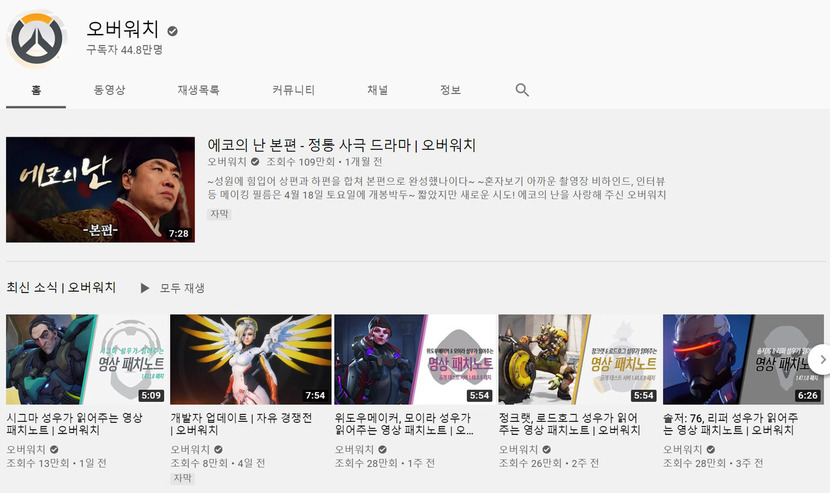Image resolution: width=830 pixels, height=493 pixels.
Task: Click the 자막 badge under 개발자 업데이트 video
Action: coord(183,478)
